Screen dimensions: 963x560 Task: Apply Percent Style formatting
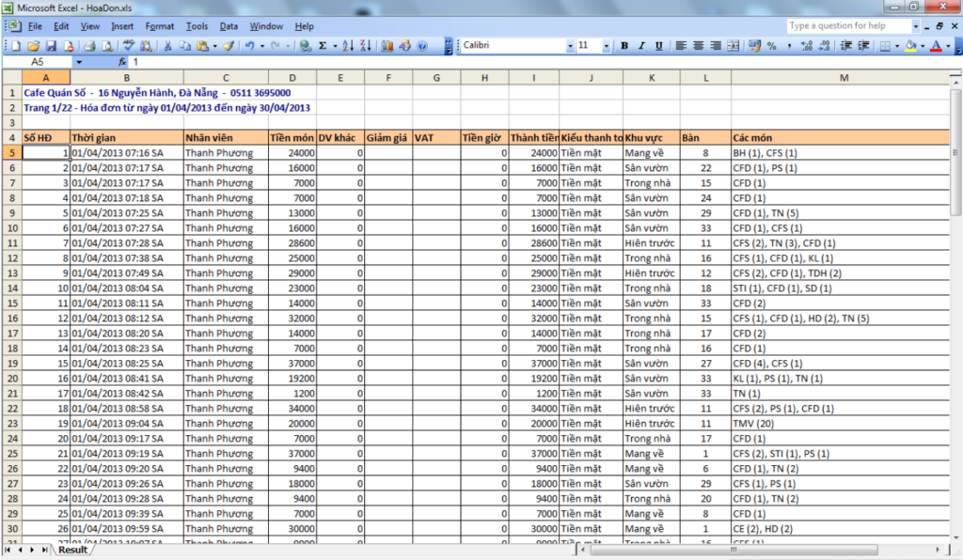(771, 46)
